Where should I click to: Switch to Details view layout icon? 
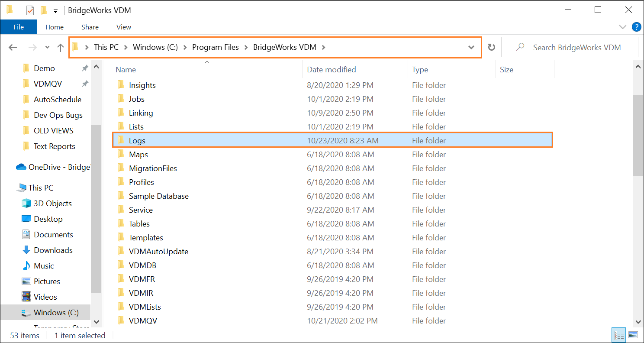tap(619, 335)
